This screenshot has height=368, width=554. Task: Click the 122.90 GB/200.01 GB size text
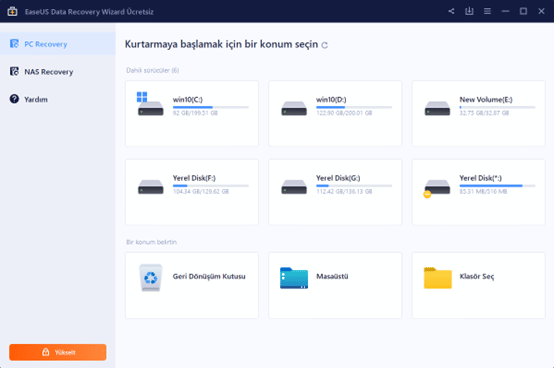344,113
